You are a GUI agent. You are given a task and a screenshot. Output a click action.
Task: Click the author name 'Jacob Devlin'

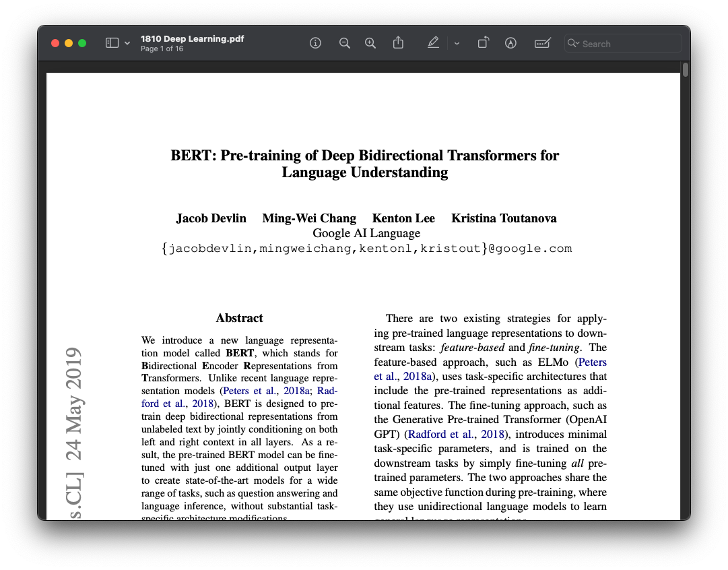point(211,218)
